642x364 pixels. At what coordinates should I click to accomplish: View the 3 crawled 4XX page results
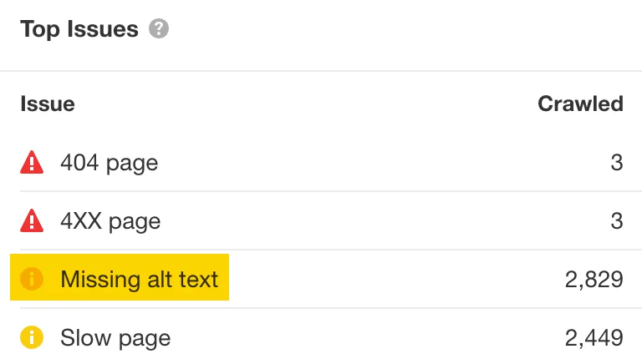pos(617,221)
